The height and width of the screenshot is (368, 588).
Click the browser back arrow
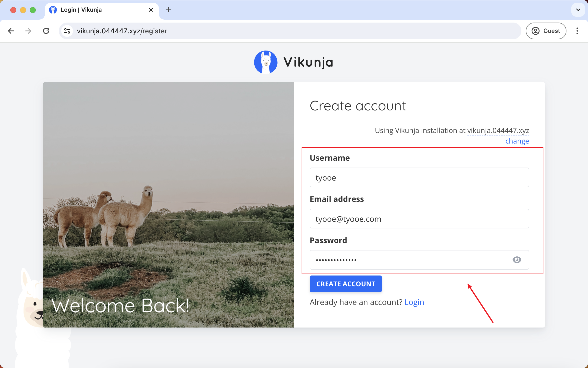point(11,31)
